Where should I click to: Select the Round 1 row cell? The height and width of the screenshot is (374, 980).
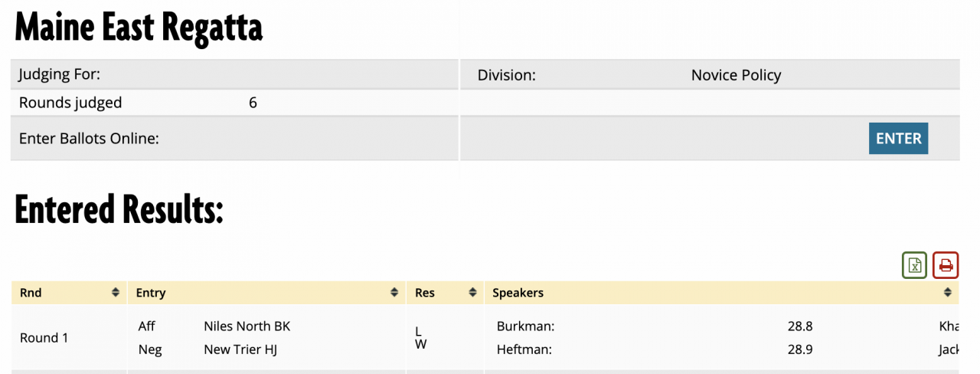click(44, 338)
